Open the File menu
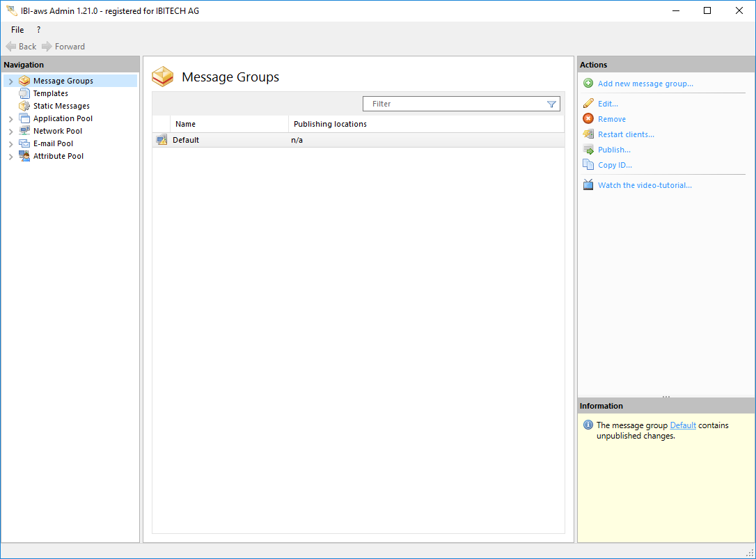Screen dimensions: 756x559 tap(17, 30)
